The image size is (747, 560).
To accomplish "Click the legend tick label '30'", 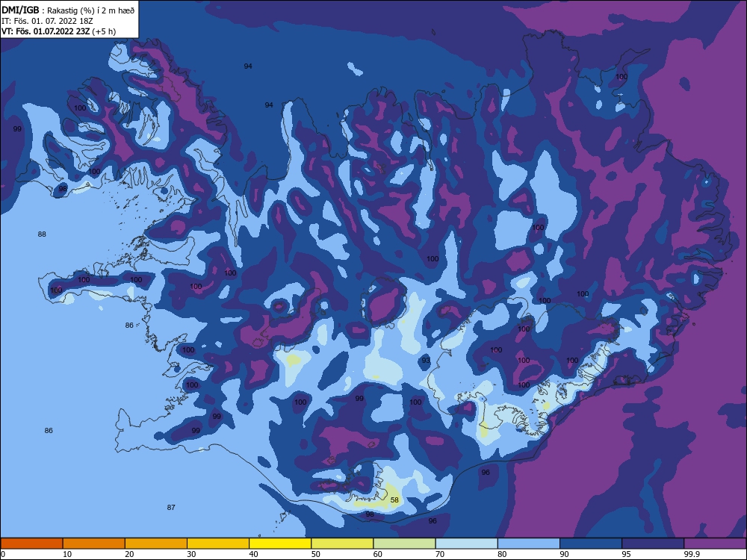I will point(191,554).
